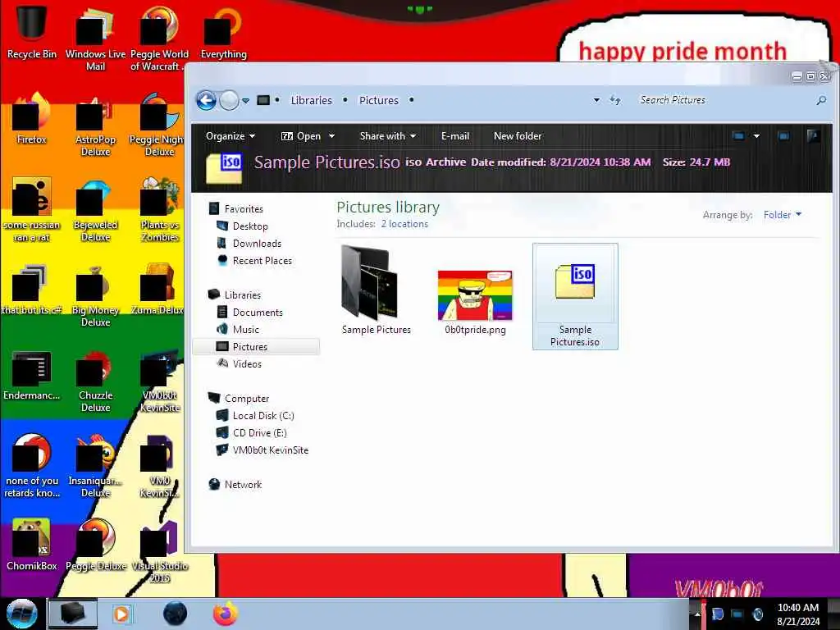Screen dimensions: 840x630
Task: Select Insaniquarium Deluxe desktop icon
Action: (95, 466)
